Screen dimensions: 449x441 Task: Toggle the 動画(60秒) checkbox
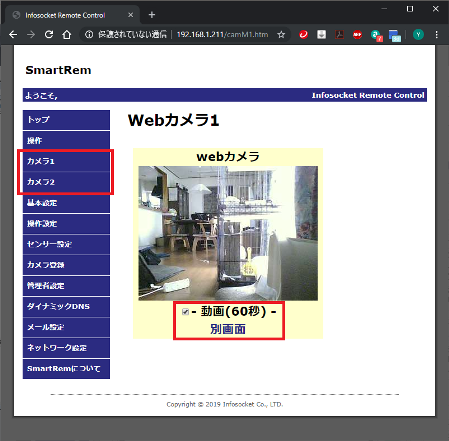[x=185, y=312]
